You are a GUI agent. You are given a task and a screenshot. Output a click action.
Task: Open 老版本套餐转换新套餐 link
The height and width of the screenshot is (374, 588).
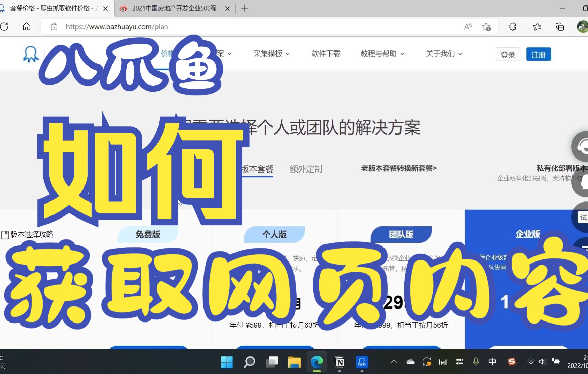(399, 168)
